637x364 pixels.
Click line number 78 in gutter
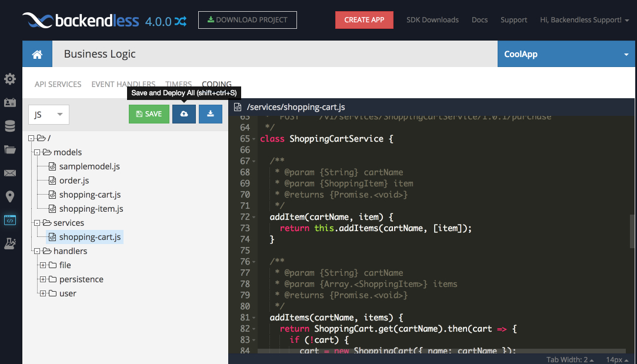click(x=245, y=284)
